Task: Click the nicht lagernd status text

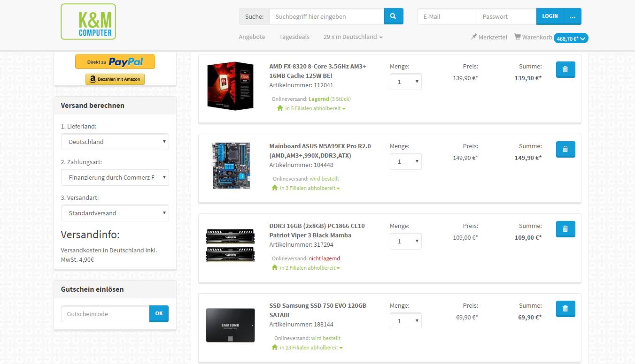Action: tap(324, 258)
